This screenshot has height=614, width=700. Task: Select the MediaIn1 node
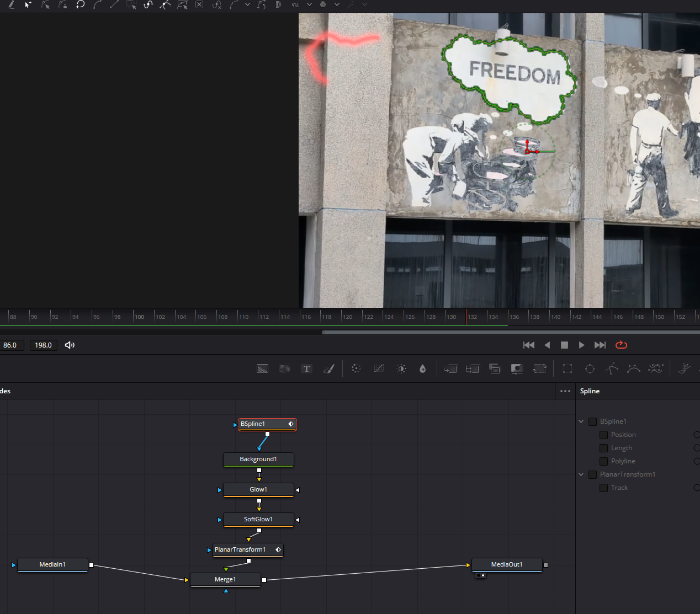(x=52, y=565)
